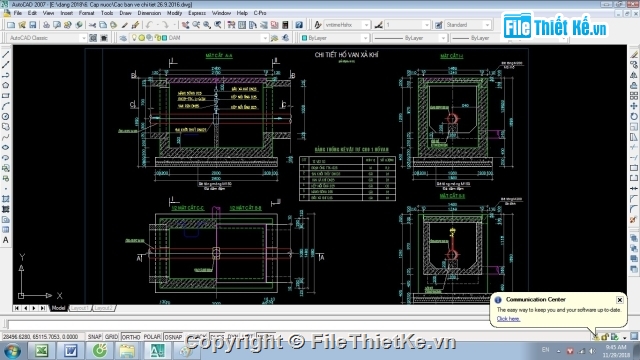The image size is (640, 360).
Task: Toggle DAM layer lock icon
Action: 157,38
